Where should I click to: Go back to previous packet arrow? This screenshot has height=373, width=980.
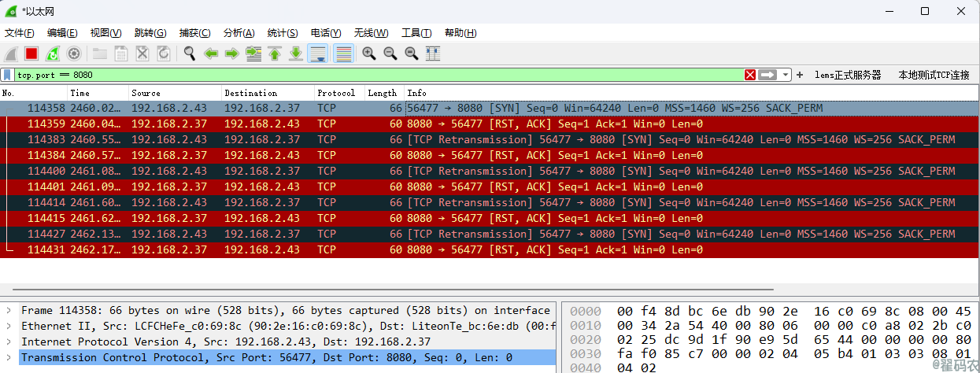click(211, 54)
